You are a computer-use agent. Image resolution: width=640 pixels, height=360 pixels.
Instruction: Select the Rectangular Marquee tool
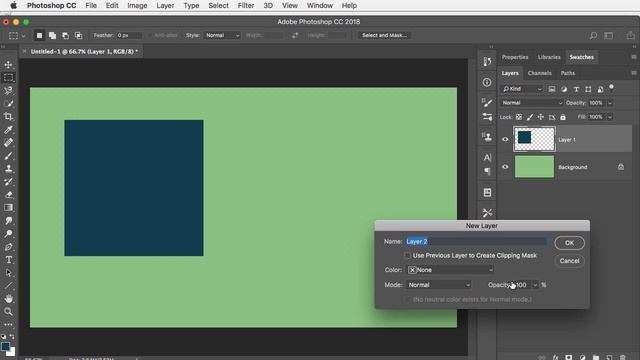(9, 78)
